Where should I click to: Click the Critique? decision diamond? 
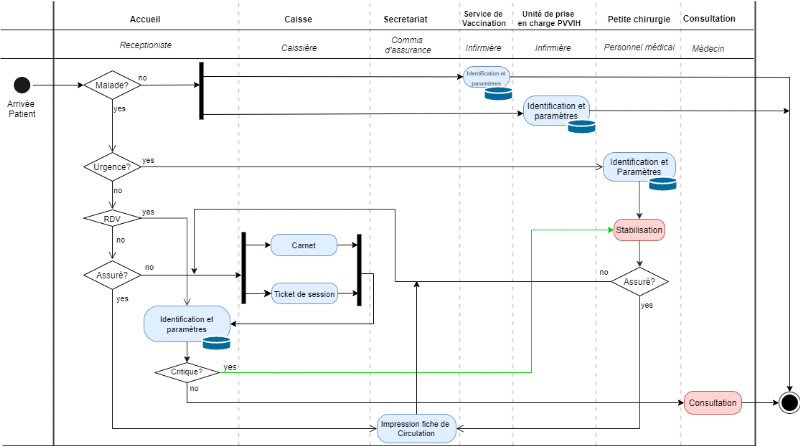[187, 372]
